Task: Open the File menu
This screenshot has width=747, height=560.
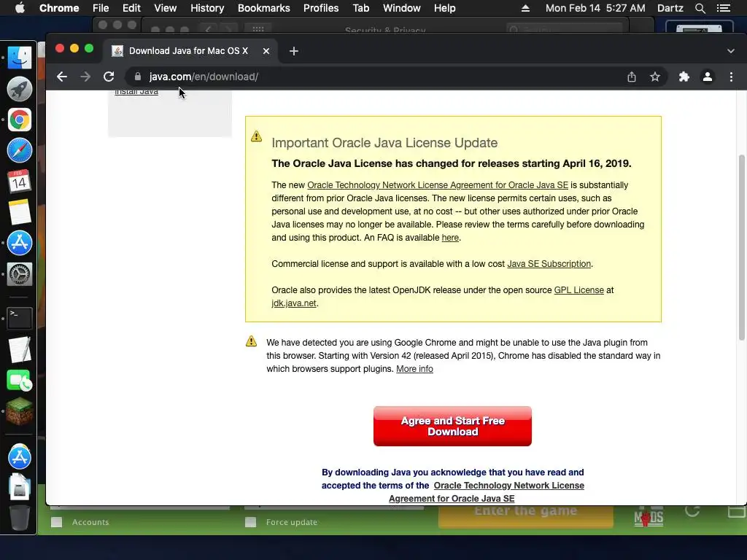Action: click(x=101, y=8)
